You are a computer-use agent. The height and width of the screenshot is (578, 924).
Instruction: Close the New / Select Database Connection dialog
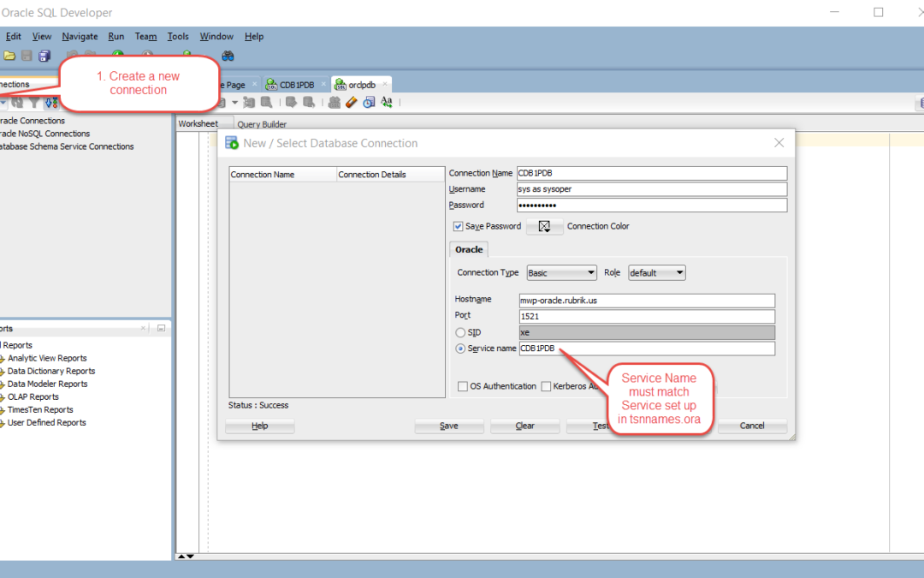pyautogui.click(x=779, y=143)
